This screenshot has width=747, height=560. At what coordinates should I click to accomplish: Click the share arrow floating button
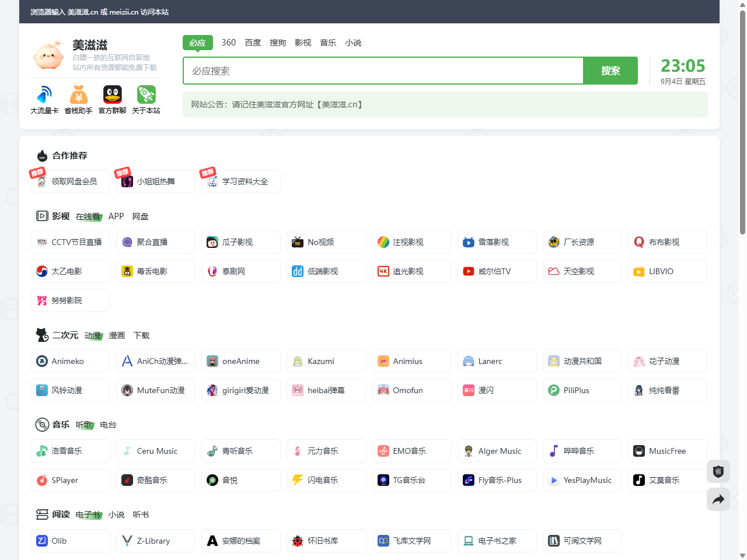718,499
